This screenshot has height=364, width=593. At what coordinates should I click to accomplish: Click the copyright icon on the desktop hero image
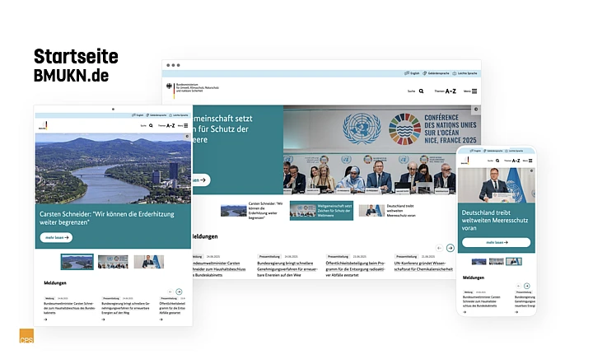coord(476,110)
